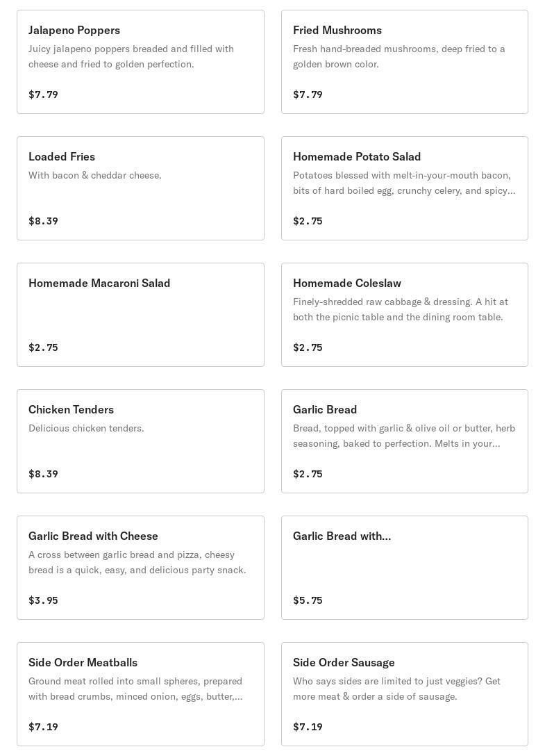Image resolution: width=545 pixels, height=756 pixels.
Task: Click the Homemade Coleslaw description text
Action: [400, 310]
